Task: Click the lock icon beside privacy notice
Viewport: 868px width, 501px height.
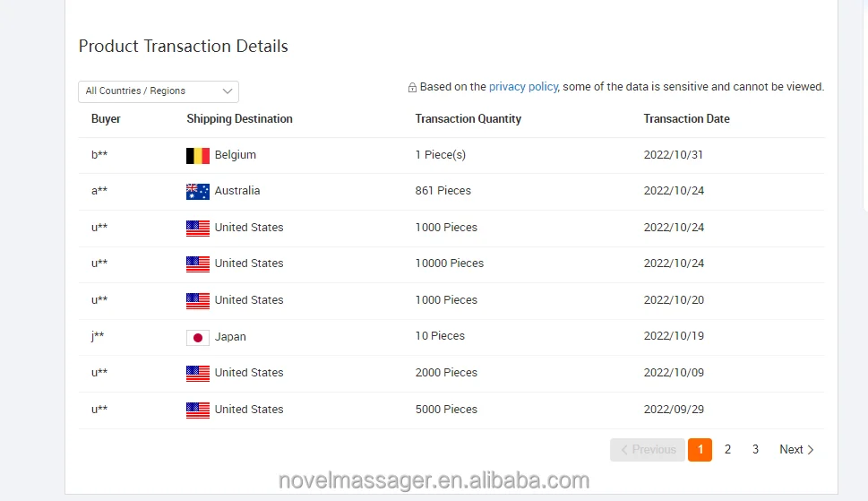Action: [412, 88]
